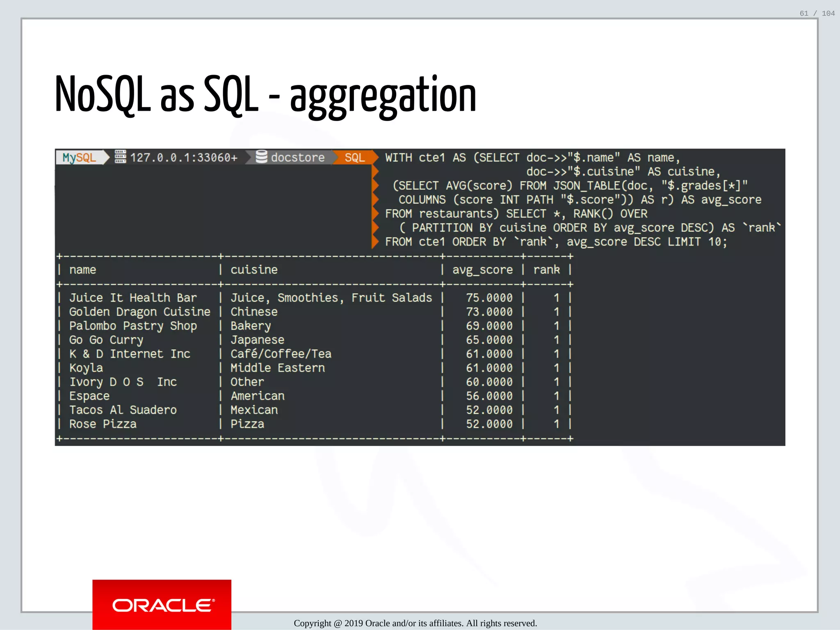
Task: Click the server host icon before 127.0.0.1
Action: point(120,157)
